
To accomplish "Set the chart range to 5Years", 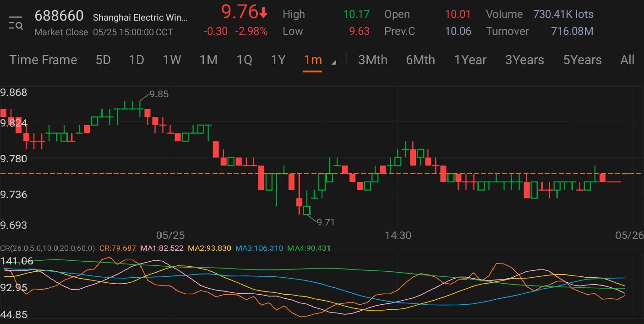I will click(x=582, y=60).
